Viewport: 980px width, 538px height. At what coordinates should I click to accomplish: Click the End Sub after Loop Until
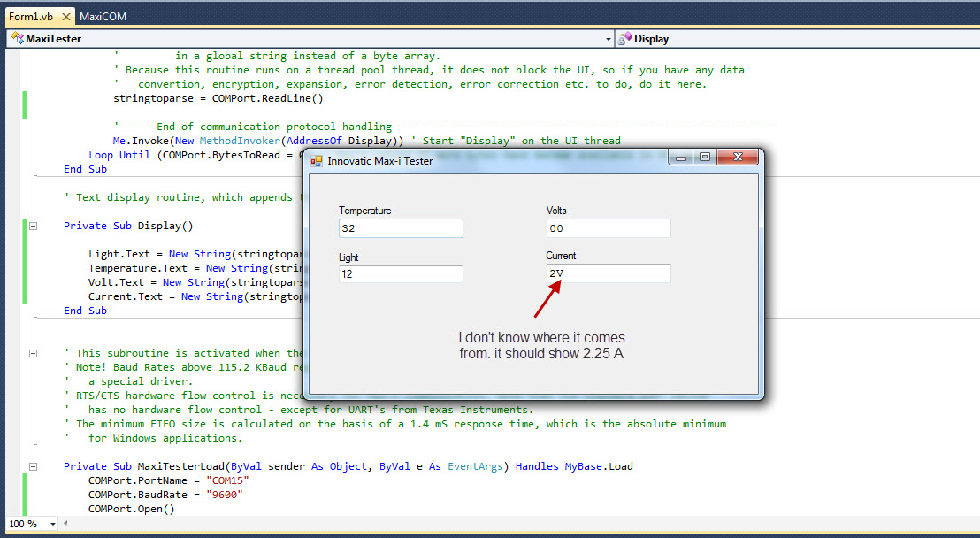[x=85, y=170]
